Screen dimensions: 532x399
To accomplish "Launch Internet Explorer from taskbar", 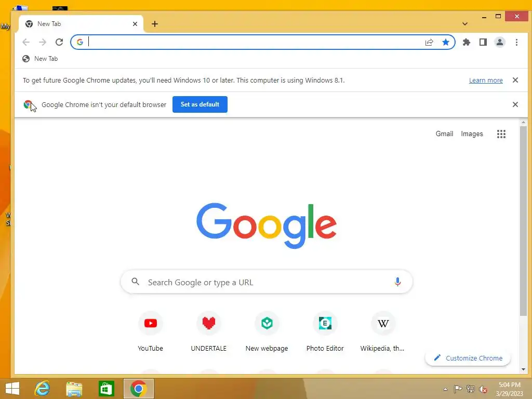I will (x=43, y=389).
